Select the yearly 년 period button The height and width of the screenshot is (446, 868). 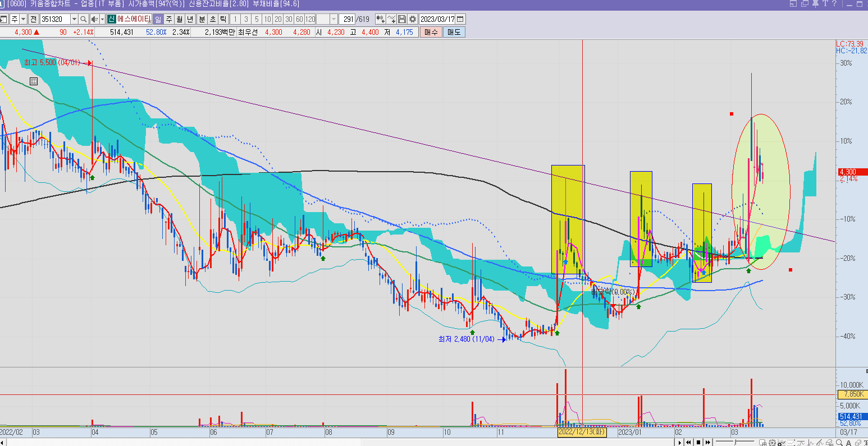tap(190, 19)
